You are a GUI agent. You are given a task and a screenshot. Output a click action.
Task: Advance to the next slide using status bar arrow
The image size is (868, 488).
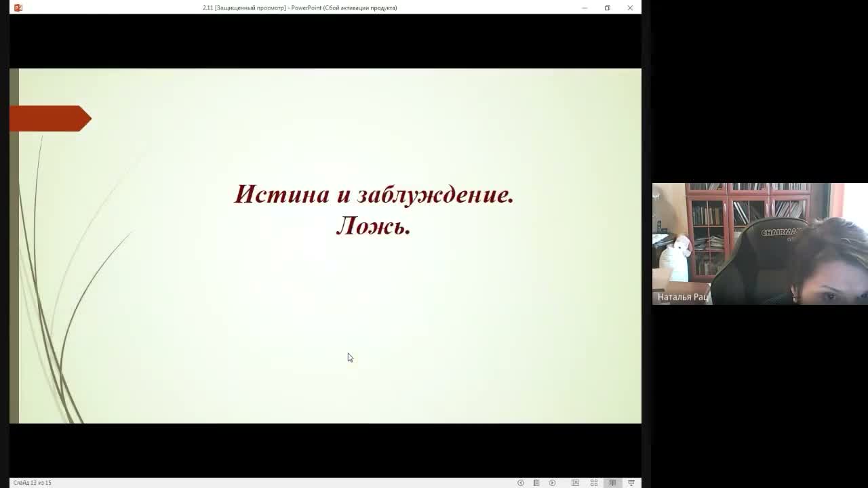point(552,483)
